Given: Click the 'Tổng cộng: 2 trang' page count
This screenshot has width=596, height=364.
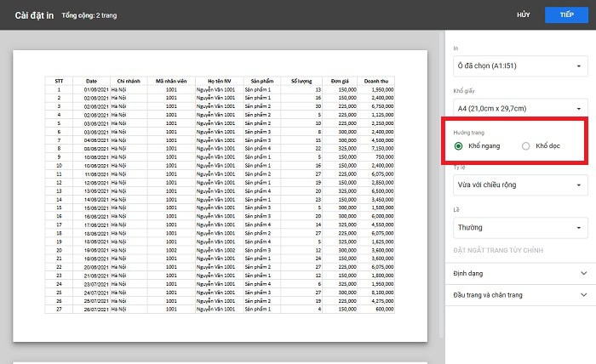Looking at the screenshot, I should (89, 16).
